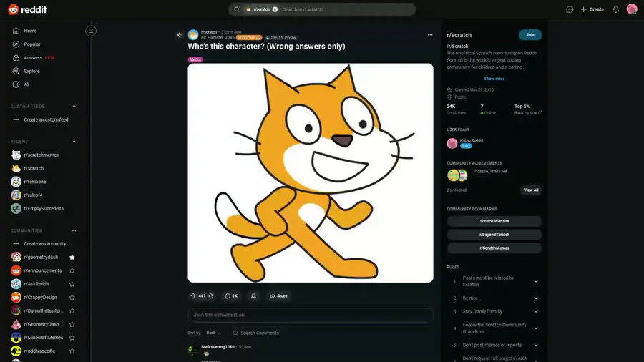Screen dimensions: 644x362
Task: Favorite r/AskReddit with star
Action: click(72, 284)
